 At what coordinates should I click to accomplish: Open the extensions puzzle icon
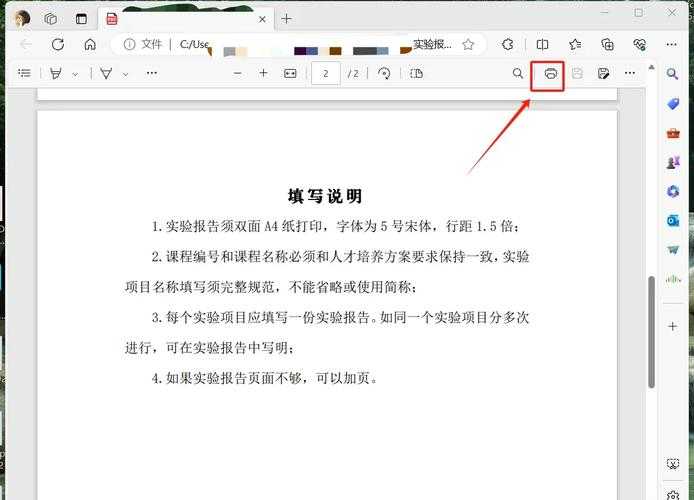pos(508,44)
